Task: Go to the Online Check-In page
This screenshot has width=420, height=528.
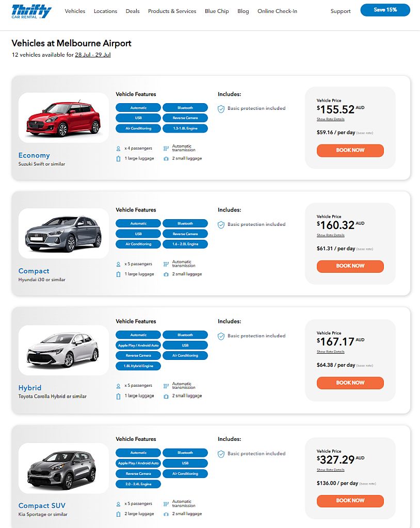Action: point(277,11)
